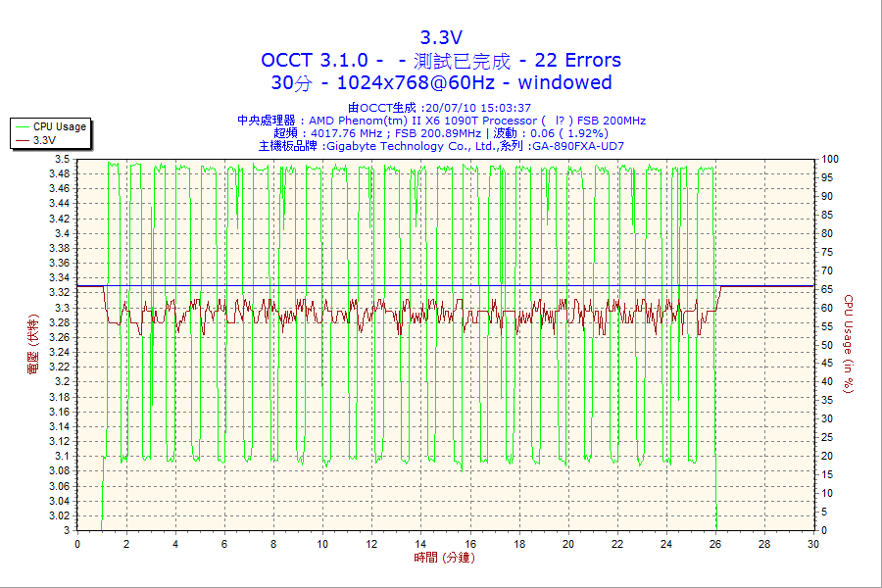Screen dimensions: 882x588
Task: Click the '3.5' tick on voltage axis
Action: coord(63,159)
